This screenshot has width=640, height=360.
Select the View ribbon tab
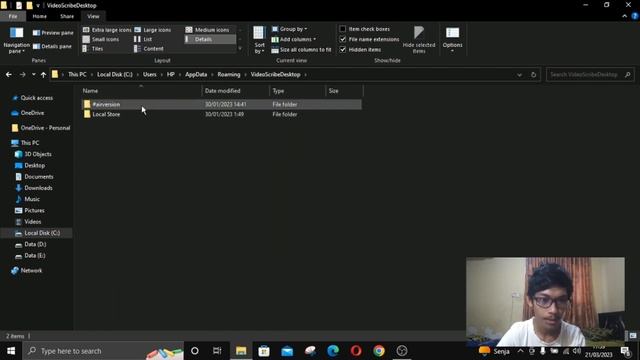pos(93,16)
